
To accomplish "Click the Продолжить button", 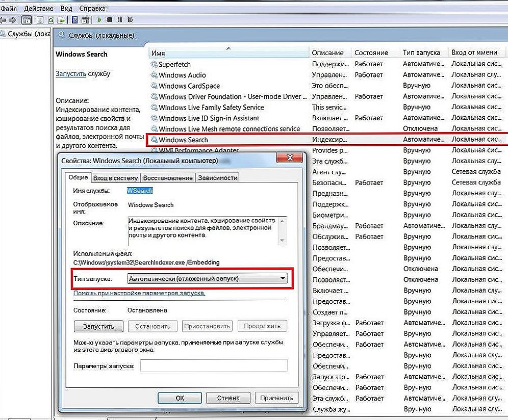I will [x=262, y=326].
